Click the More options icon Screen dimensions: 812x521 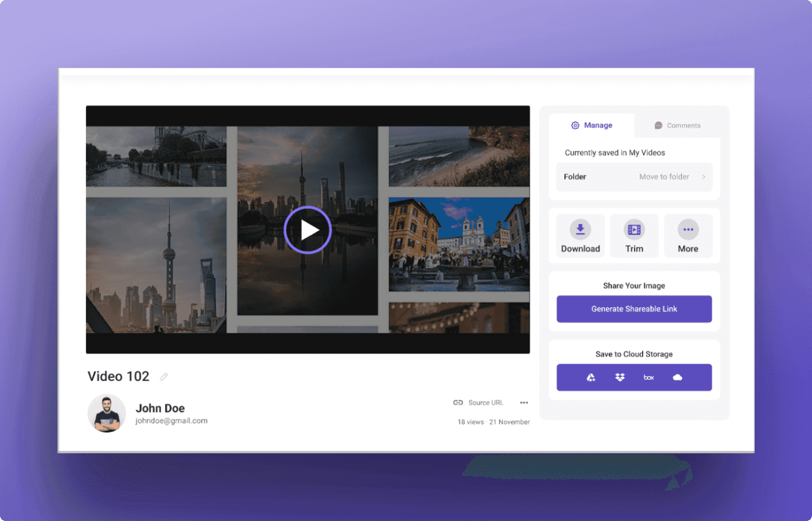click(688, 229)
